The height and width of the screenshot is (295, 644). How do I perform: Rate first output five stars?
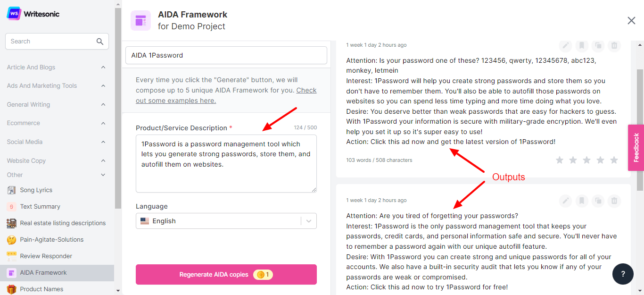click(614, 160)
